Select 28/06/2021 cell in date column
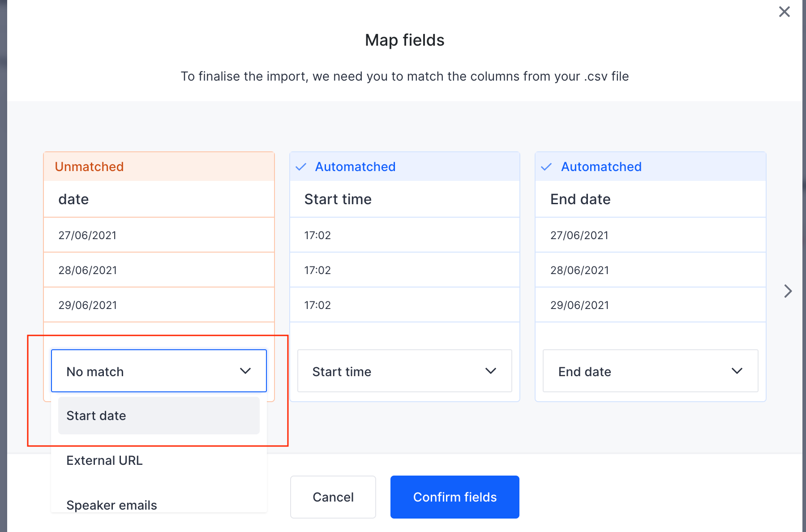The image size is (806, 532). pyautogui.click(x=159, y=270)
